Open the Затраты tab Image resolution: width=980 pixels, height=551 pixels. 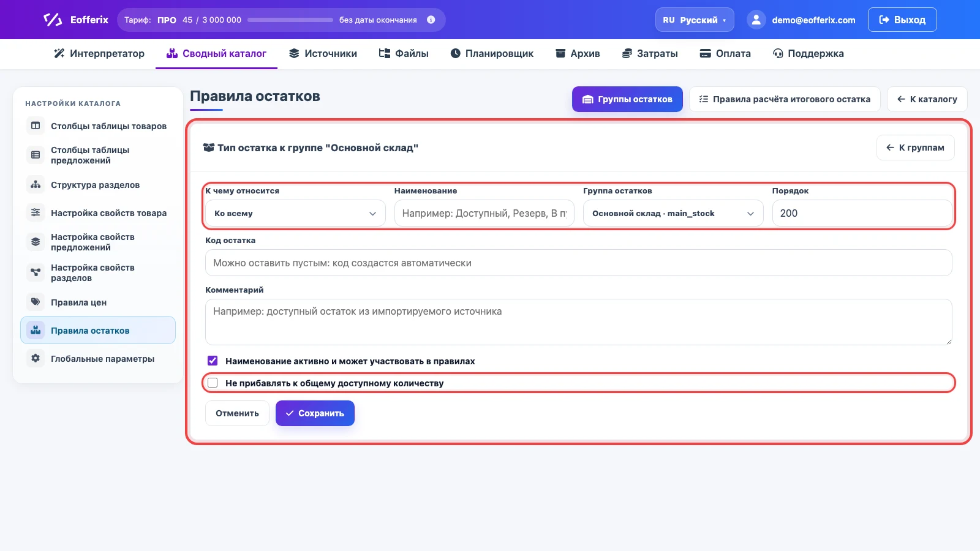coord(650,53)
